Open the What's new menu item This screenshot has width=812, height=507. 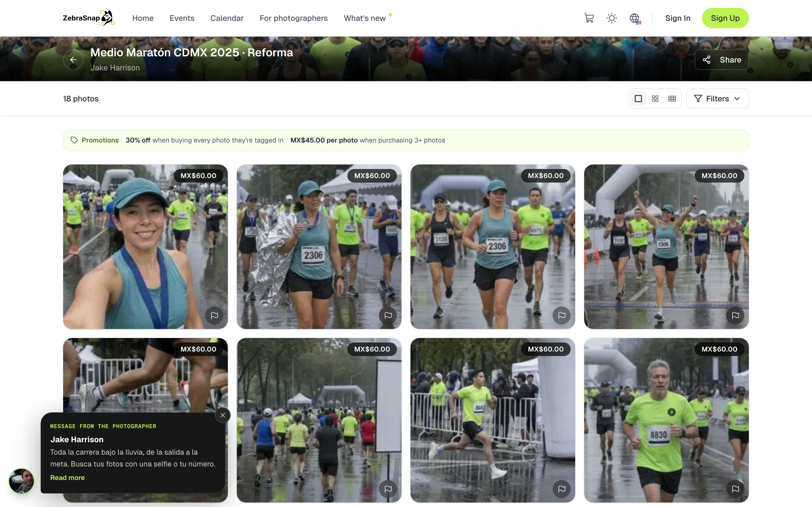[365, 18]
